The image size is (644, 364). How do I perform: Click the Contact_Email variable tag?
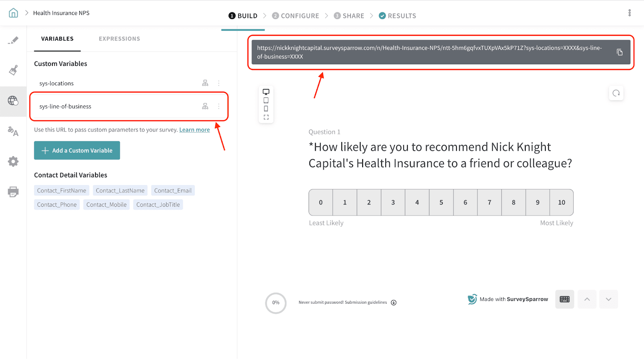pos(173,191)
